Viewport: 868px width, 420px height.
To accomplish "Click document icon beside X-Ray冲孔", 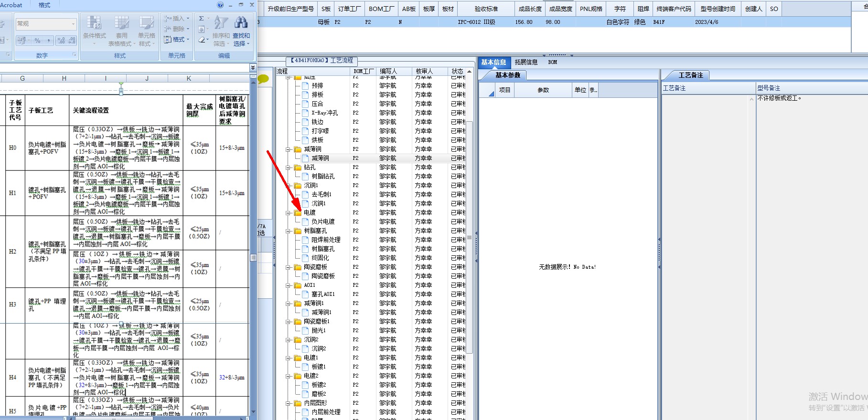I will click(305, 113).
